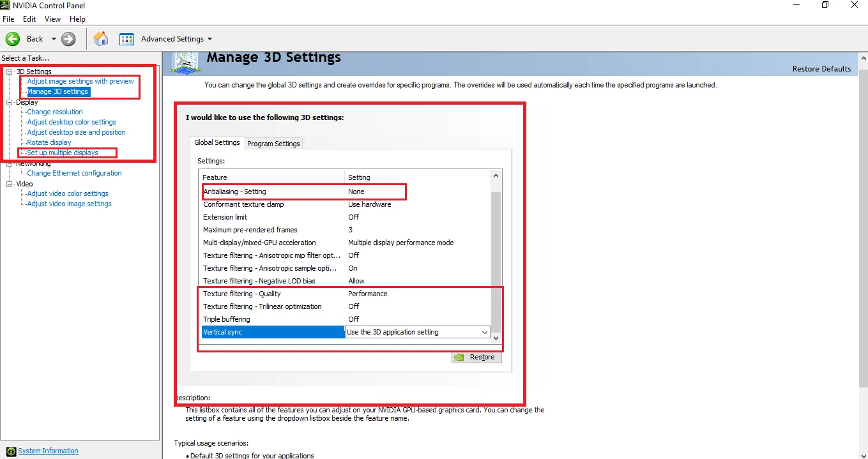This screenshot has height=459, width=868.
Task: Click Restore Defaults link
Action: [x=821, y=69]
